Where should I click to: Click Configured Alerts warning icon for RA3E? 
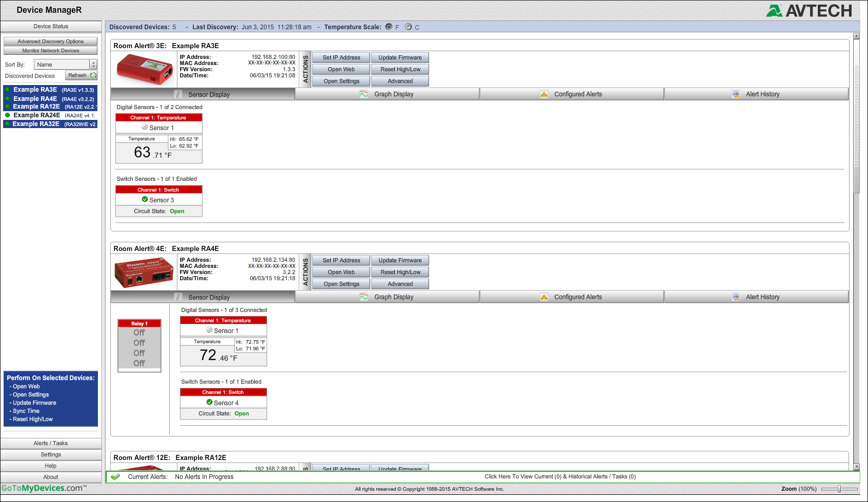click(x=544, y=94)
